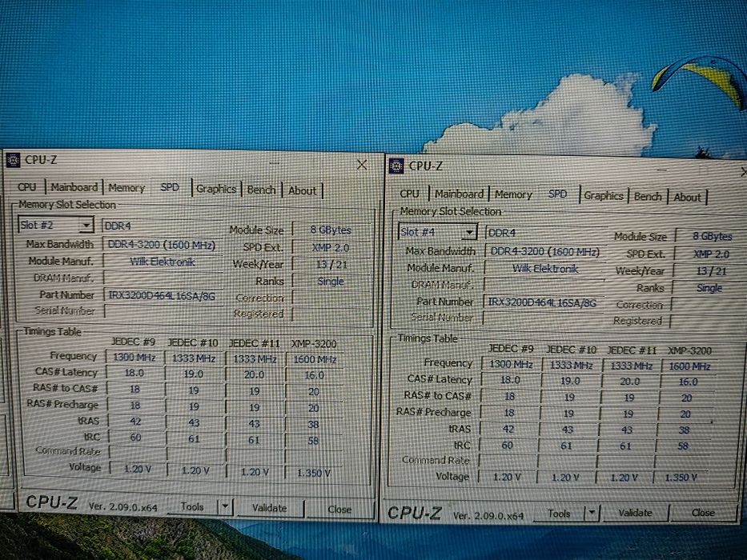Click Part Number field in Slot #4 window
Image resolution: width=747 pixels, height=560 pixels.
coord(543,302)
